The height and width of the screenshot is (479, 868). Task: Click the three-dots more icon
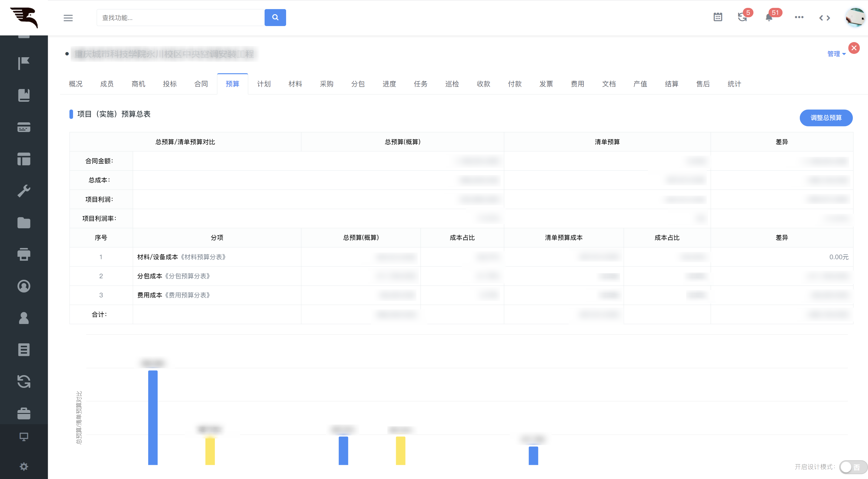pos(799,17)
